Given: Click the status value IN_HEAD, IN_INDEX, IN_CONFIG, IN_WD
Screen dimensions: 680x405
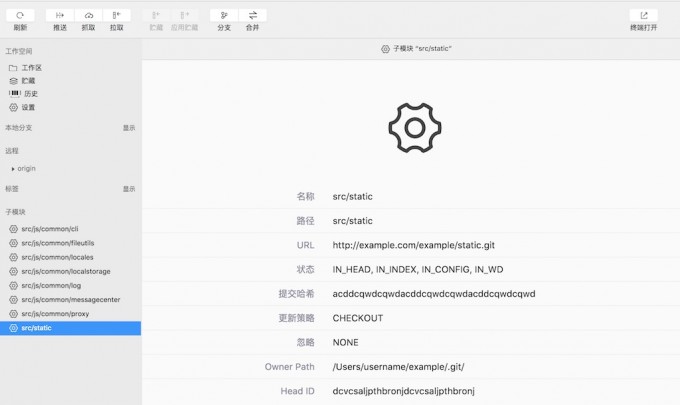Looking at the screenshot, I should pos(418,269).
